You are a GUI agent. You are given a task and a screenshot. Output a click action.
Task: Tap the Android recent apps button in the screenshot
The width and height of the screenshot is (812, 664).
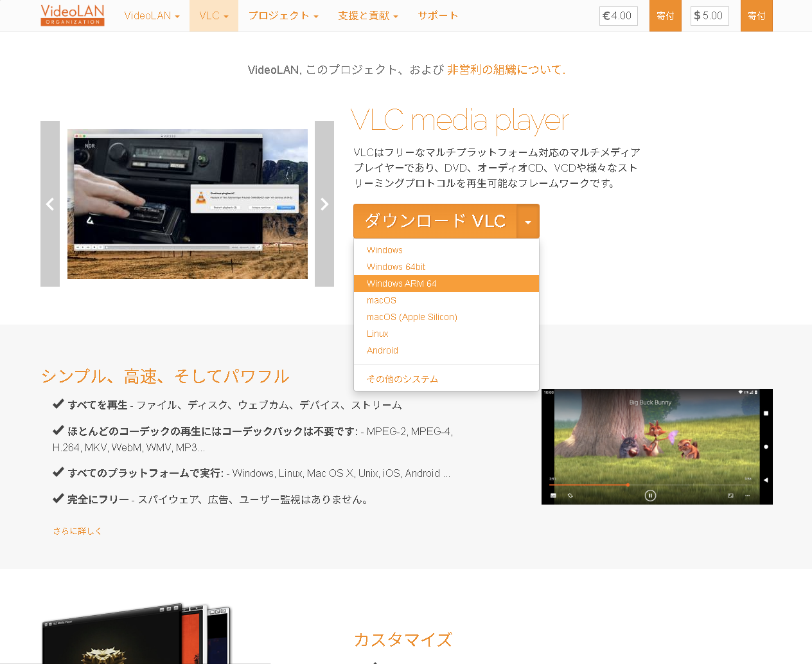tap(766, 414)
